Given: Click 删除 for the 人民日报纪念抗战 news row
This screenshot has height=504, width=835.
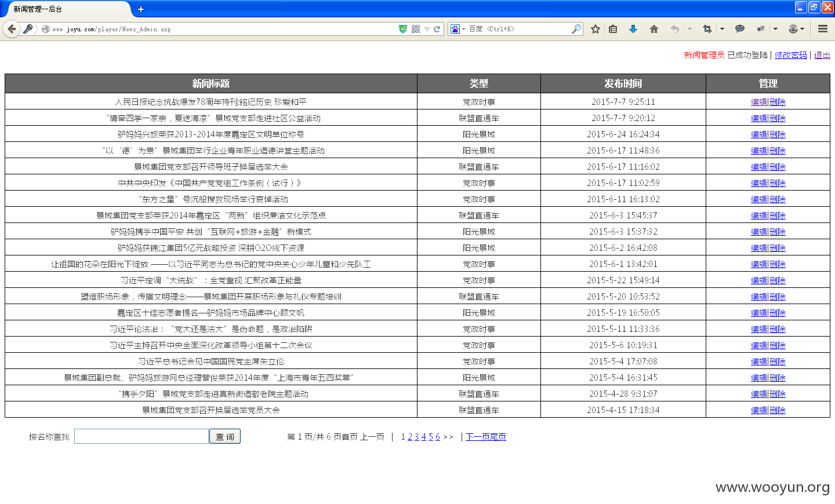Looking at the screenshot, I should click(x=778, y=102).
